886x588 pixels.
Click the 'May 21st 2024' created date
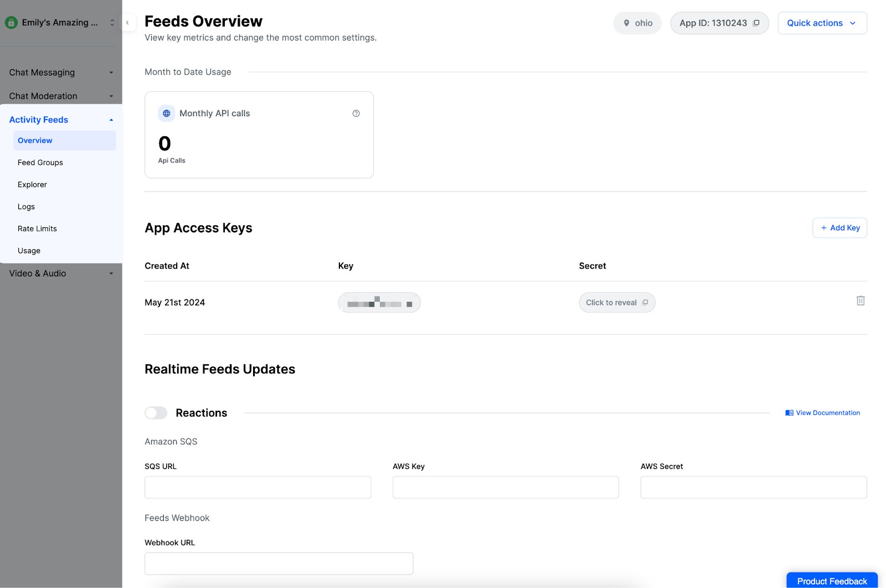click(175, 303)
